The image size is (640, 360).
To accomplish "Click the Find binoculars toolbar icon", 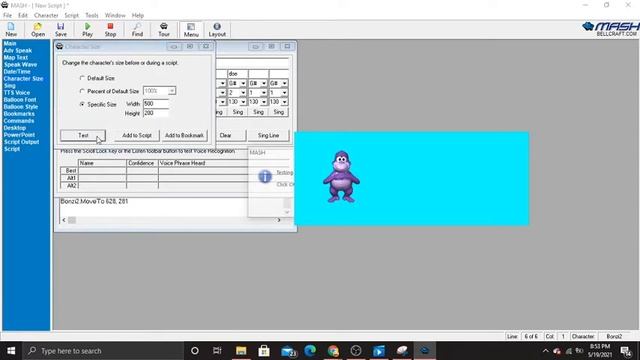I will 137,29.
